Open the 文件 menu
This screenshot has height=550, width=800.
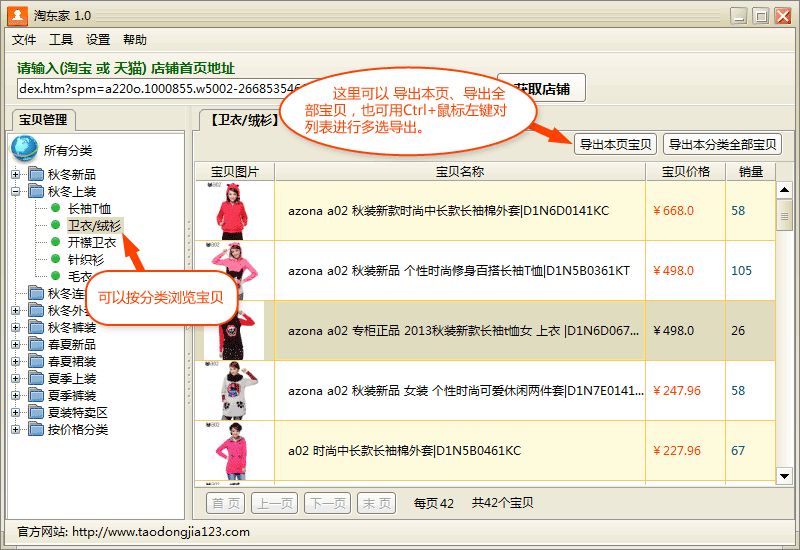tap(24, 40)
